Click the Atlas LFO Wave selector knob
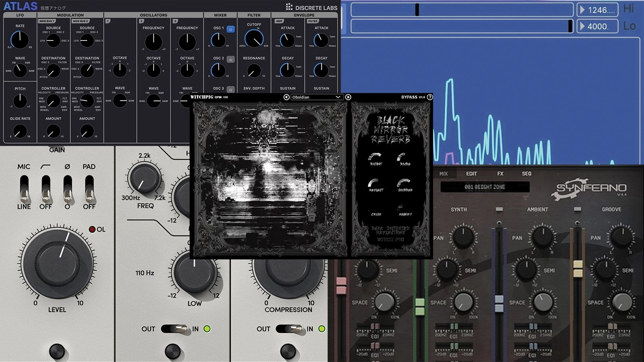This screenshot has height=362, width=644. tap(20, 71)
